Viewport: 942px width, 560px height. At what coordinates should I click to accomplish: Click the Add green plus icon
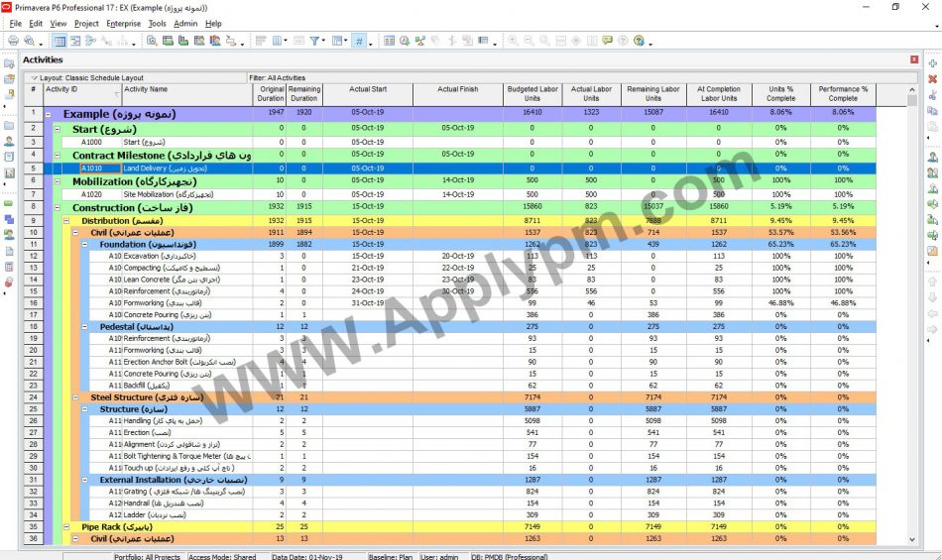(932, 63)
